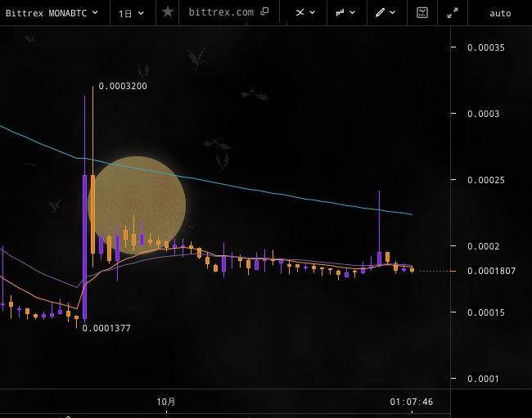532x418 pixels.
Task: Click the 0.00025 price axis label
Action: click(486, 180)
